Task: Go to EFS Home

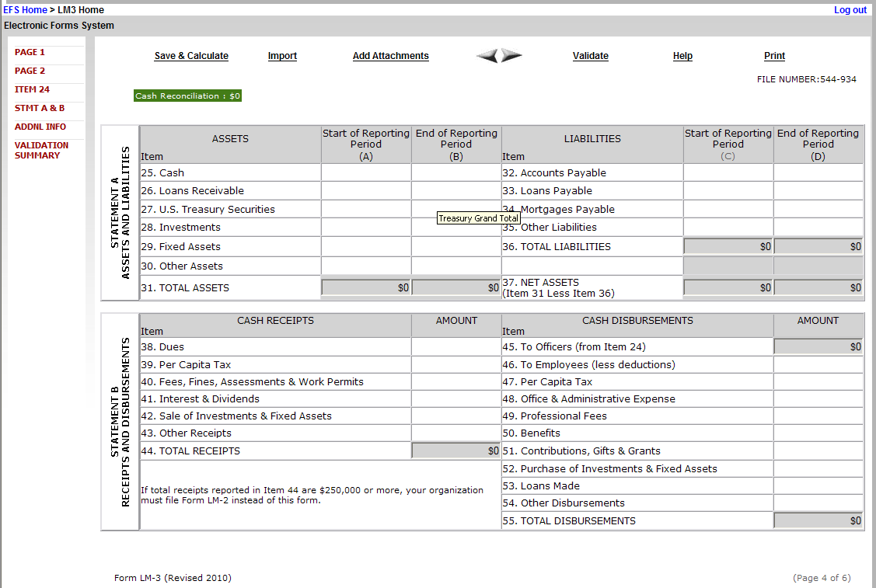Action: pos(25,10)
